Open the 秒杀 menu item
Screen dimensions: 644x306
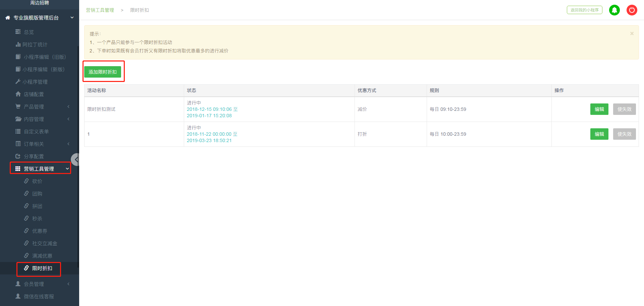[37, 219]
